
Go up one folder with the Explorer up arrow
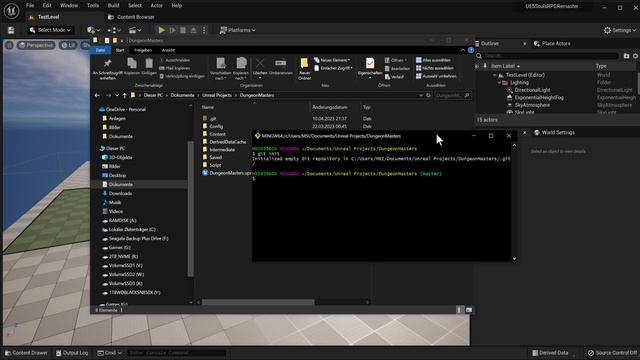pos(124,96)
